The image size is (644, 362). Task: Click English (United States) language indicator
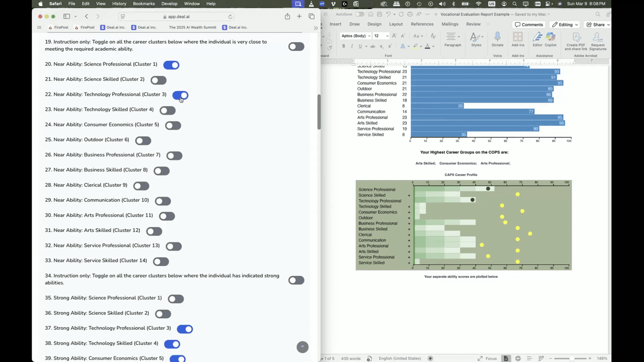tap(400, 358)
